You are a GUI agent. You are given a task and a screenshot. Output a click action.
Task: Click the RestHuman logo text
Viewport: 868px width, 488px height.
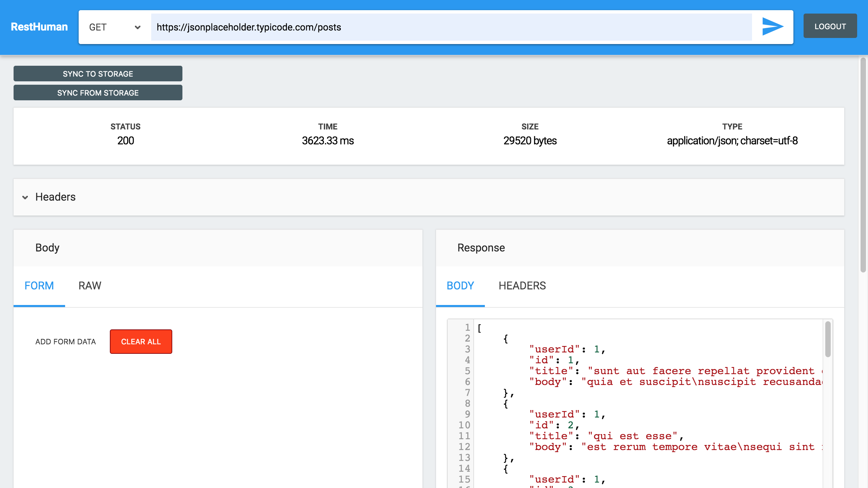[x=39, y=27]
